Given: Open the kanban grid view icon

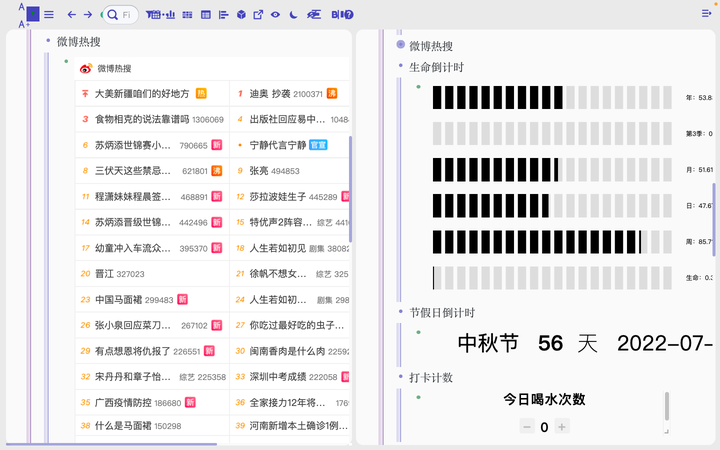Looking at the screenshot, I should [x=187, y=15].
